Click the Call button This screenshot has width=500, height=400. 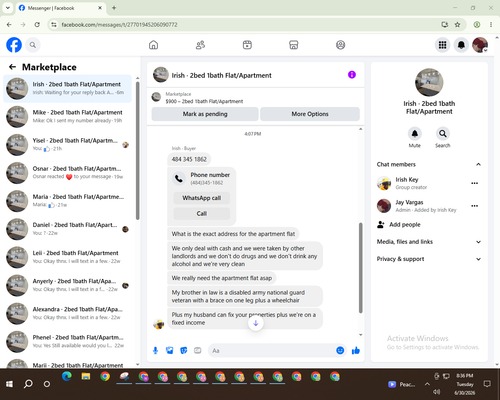point(202,213)
